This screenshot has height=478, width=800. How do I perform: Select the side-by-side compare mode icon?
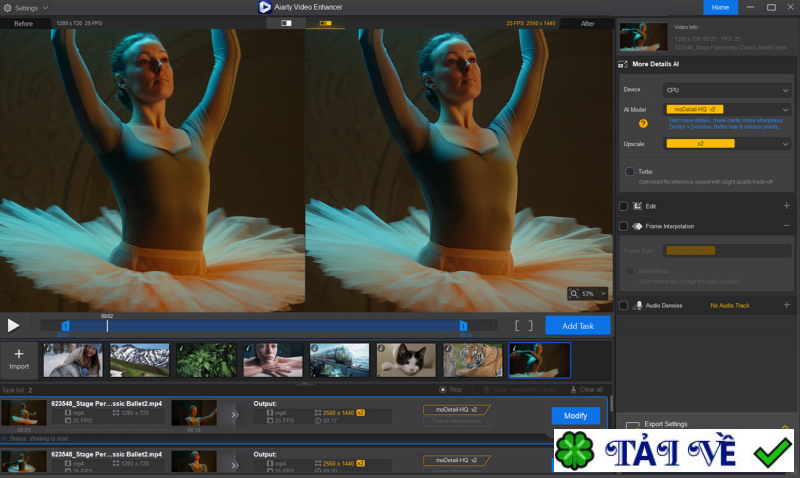(324, 22)
